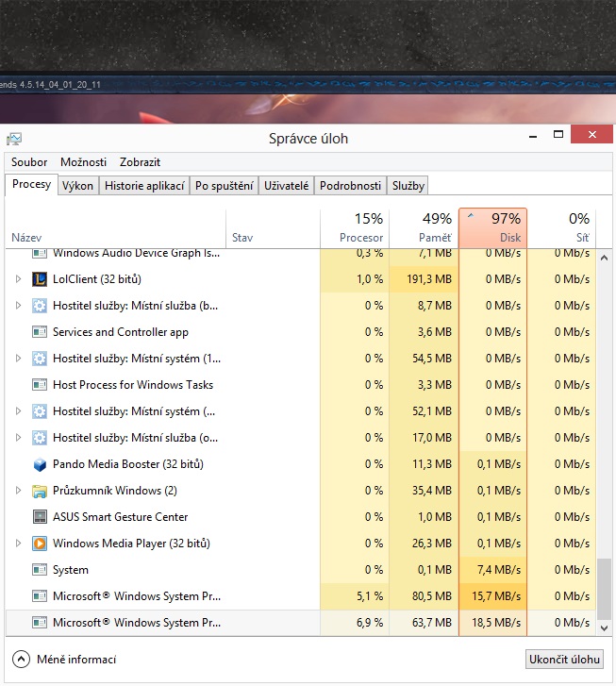Screen dimensions: 616x686
Task: Switch to the Uživatelé tab
Action: [287, 186]
